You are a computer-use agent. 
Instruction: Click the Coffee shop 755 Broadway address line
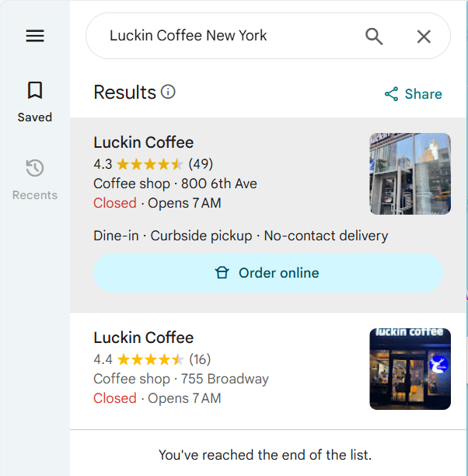[181, 379]
